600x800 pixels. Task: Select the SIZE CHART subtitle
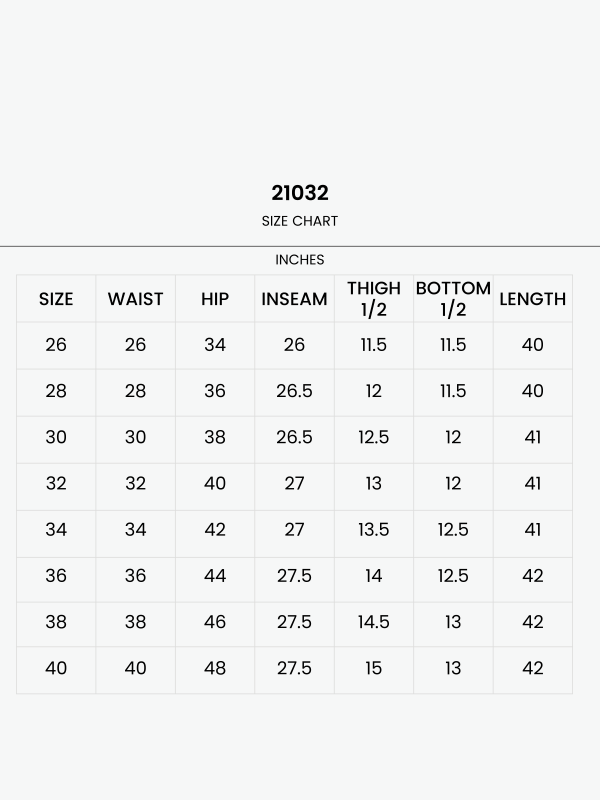click(x=299, y=221)
